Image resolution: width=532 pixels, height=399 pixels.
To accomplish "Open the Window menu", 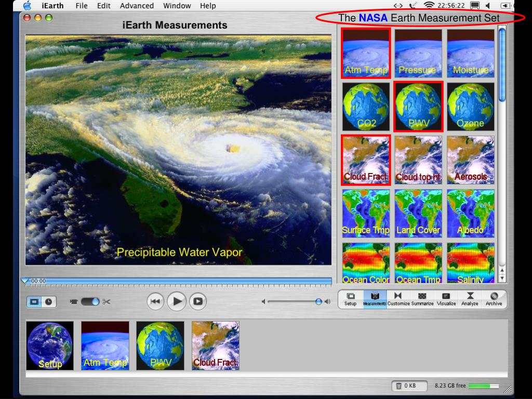I will click(x=177, y=6).
